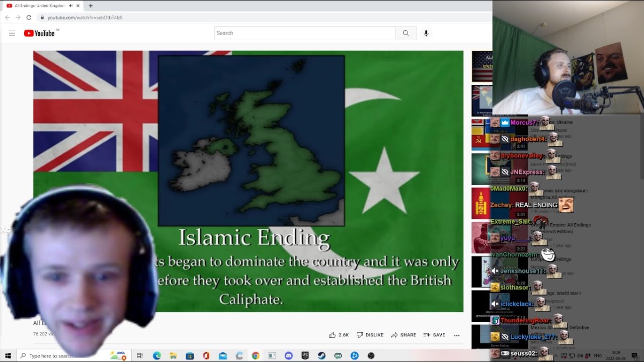Go forward with browser forward arrow
Viewport: 644px width, 362px height.
click(18, 18)
